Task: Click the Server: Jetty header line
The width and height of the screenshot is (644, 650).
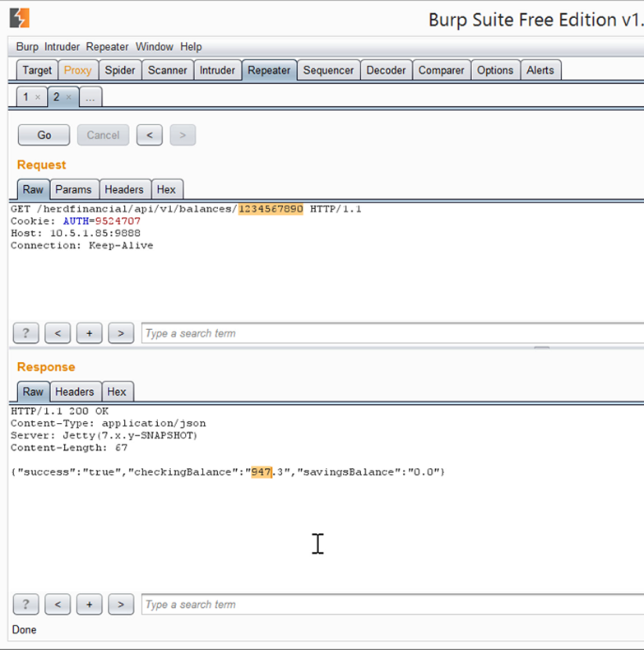Action: click(x=104, y=436)
